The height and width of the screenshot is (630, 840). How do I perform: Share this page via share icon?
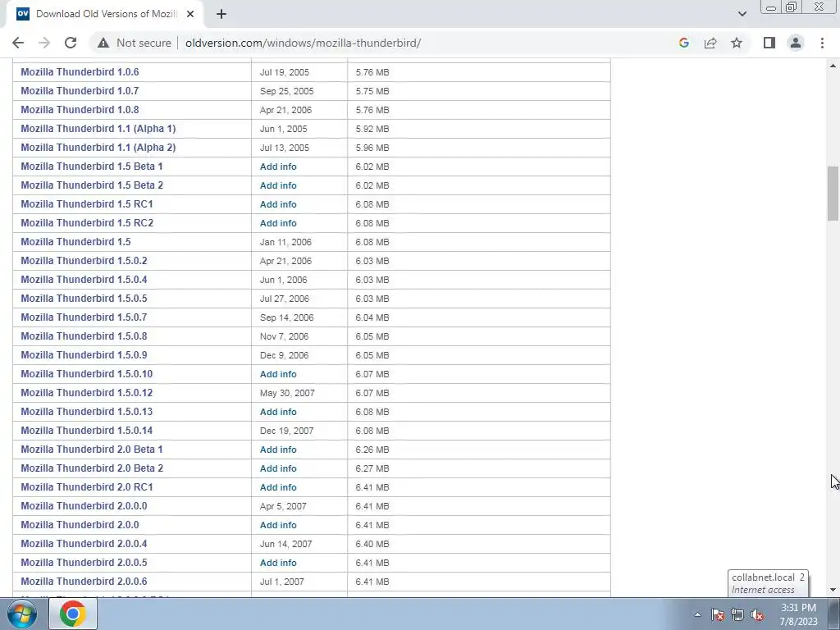(x=710, y=43)
